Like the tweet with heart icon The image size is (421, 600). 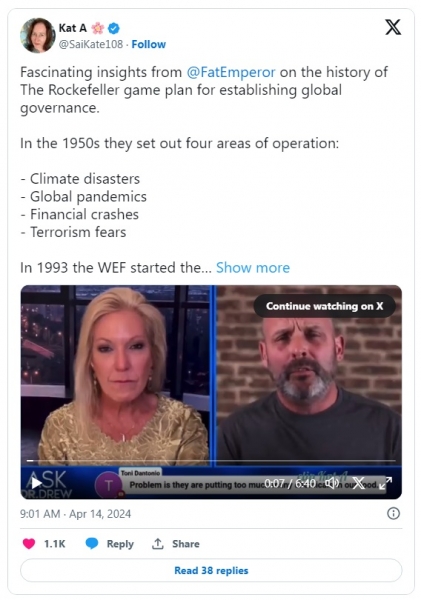(x=29, y=543)
